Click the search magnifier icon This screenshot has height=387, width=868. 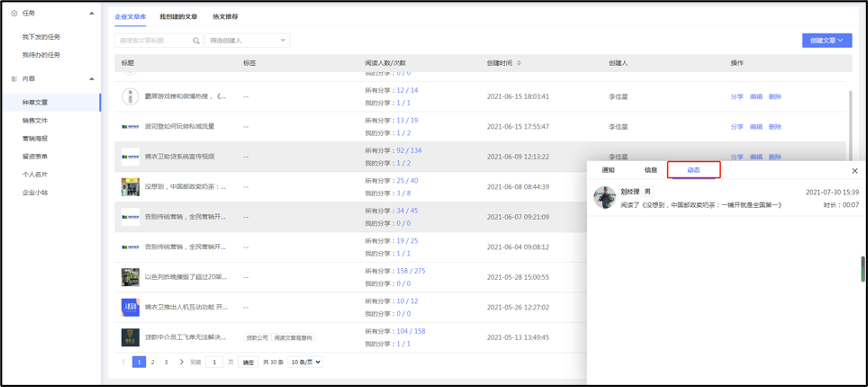[196, 40]
